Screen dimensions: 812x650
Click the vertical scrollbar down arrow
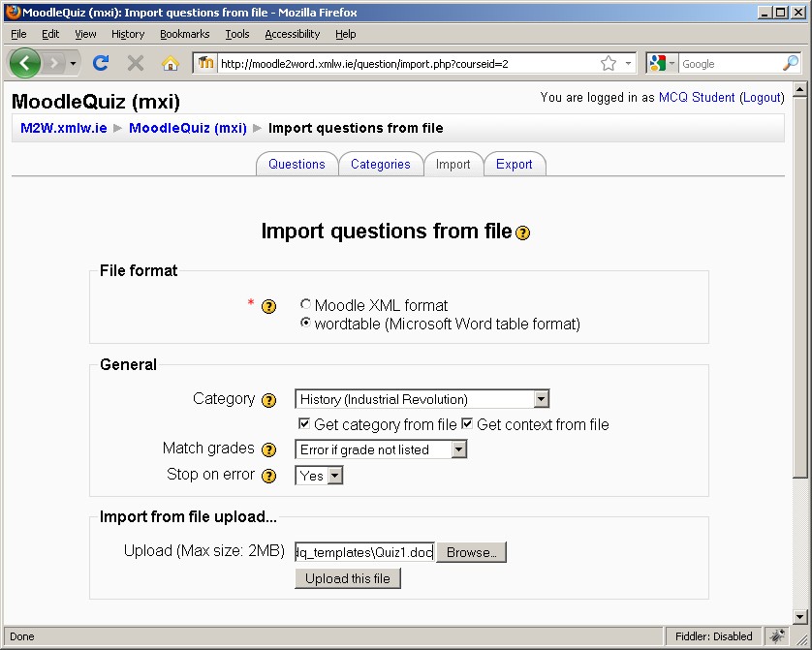tap(800, 616)
